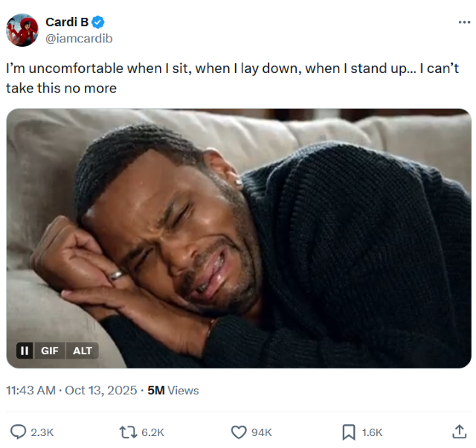Click the GIF label badge
The image size is (476, 448).
point(50,351)
